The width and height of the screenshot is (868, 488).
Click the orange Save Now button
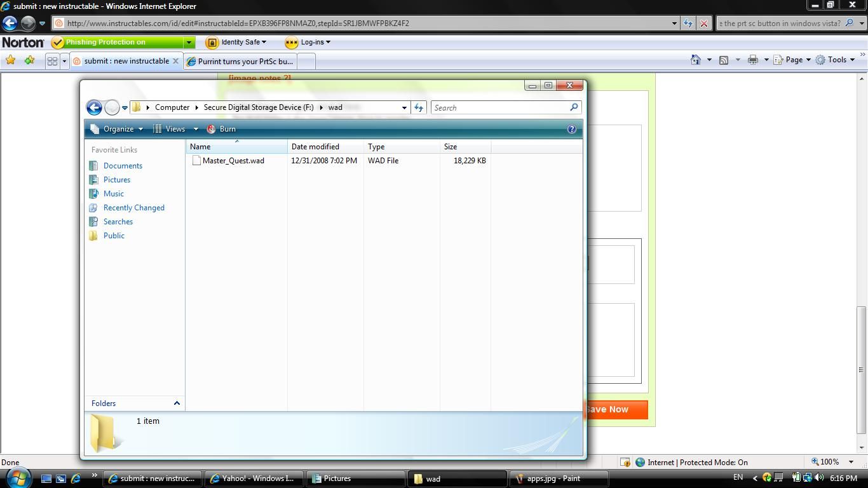(x=613, y=409)
